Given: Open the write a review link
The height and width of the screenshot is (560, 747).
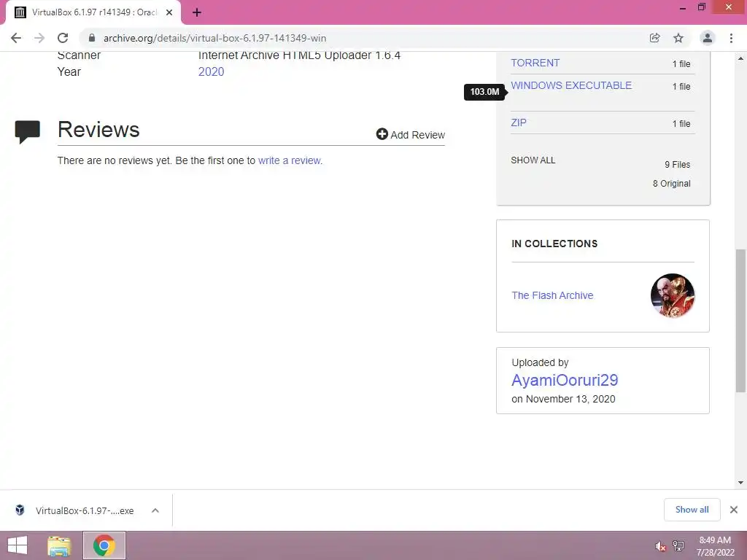Looking at the screenshot, I should click(290, 160).
